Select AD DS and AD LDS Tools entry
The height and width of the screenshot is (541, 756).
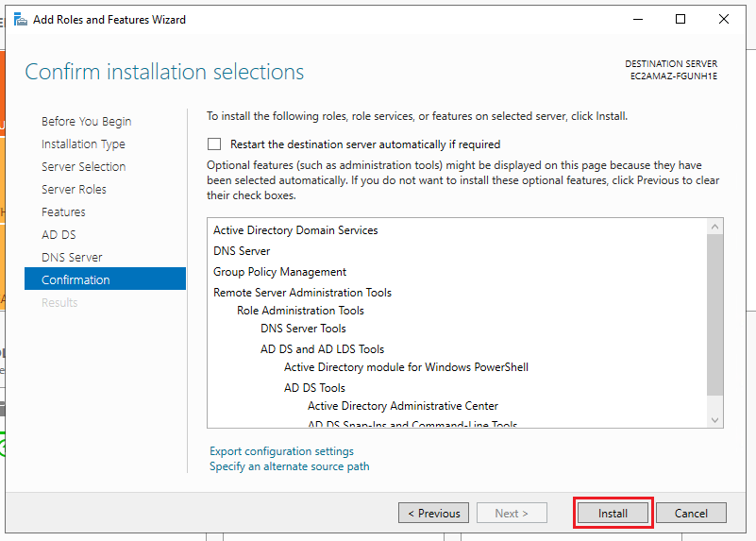[x=322, y=349]
